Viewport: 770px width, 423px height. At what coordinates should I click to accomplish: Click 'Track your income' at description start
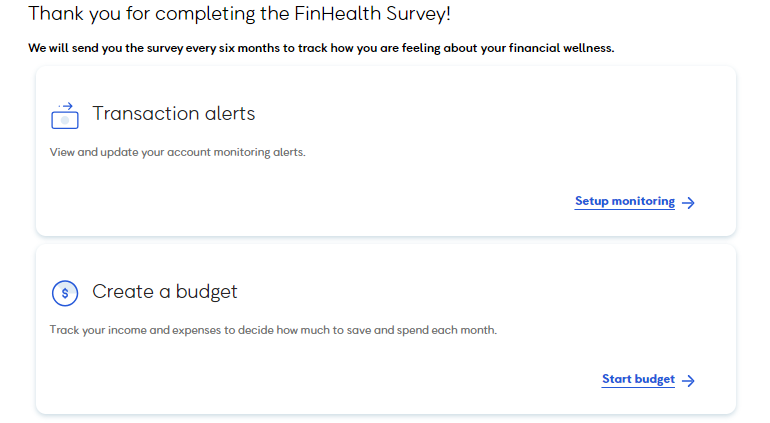click(x=97, y=330)
